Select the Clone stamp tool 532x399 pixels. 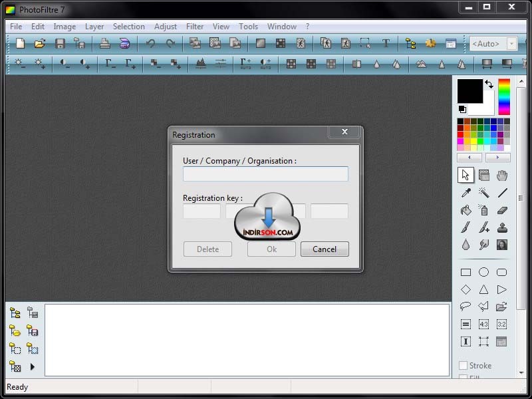tap(502, 227)
